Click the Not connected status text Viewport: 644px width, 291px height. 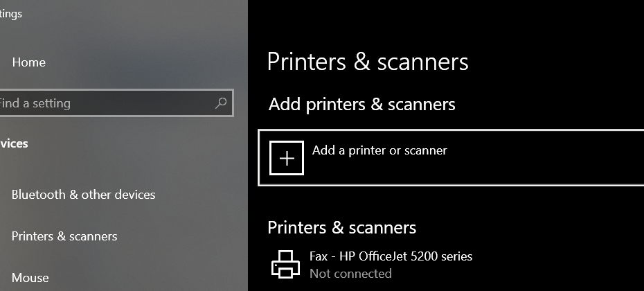[x=350, y=274]
